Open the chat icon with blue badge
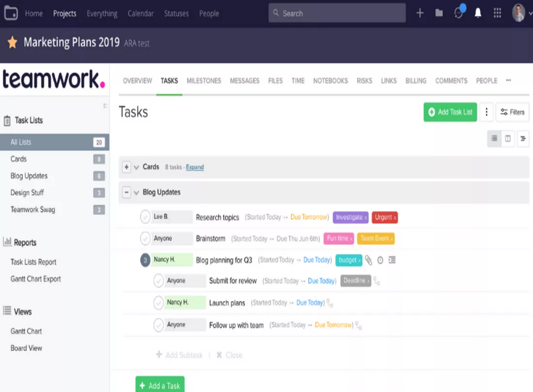Screen dimensions: 533x392 click(x=459, y=12)
